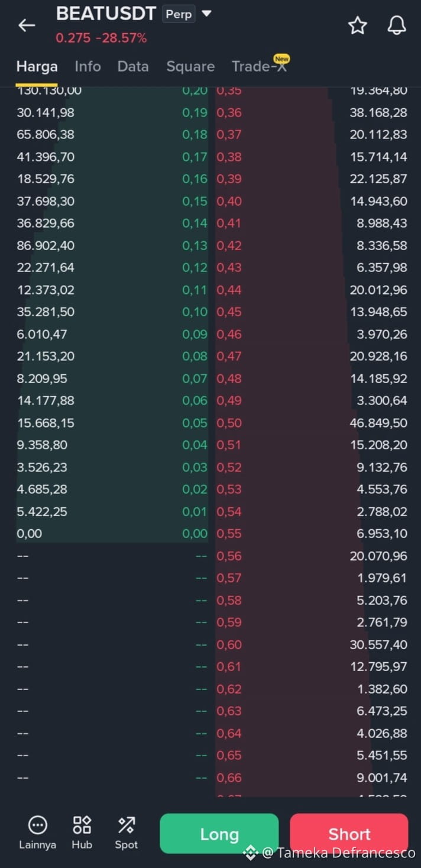The width and height of the screenshot is (421, 868).
Task: Expand the BEATUSDT pair dropdown arrow
Action: [x=206, y=14]
